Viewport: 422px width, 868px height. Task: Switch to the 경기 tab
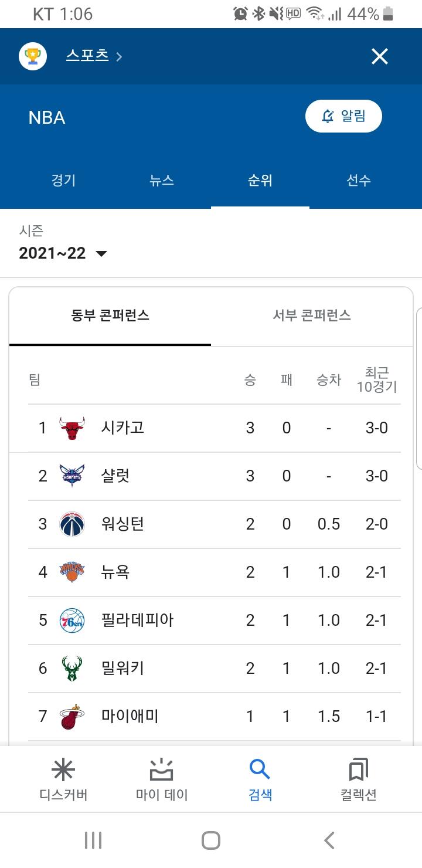point(63,181)
